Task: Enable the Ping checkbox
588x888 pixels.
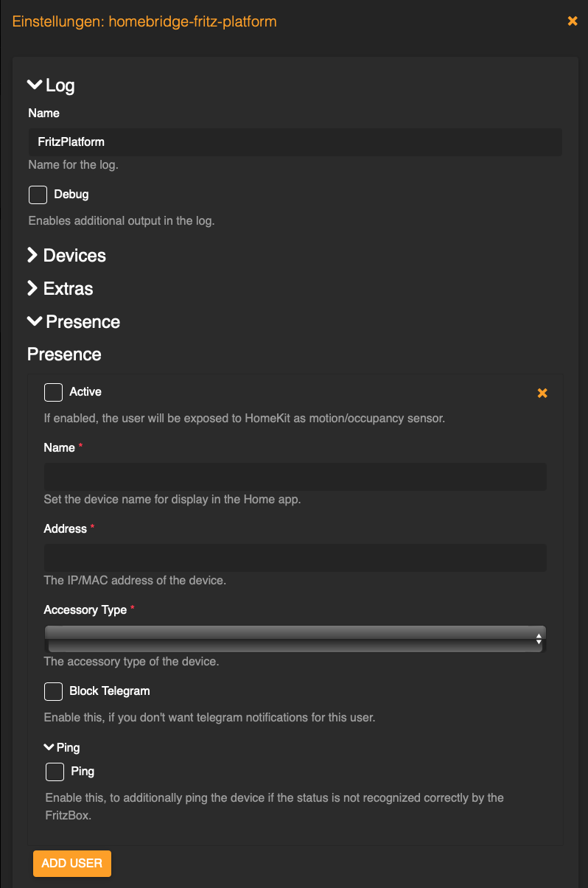Action: tap(55, 772)
